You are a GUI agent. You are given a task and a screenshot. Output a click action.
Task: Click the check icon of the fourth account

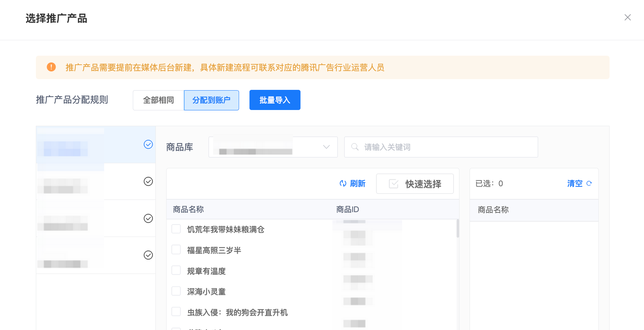pos(148,255)
